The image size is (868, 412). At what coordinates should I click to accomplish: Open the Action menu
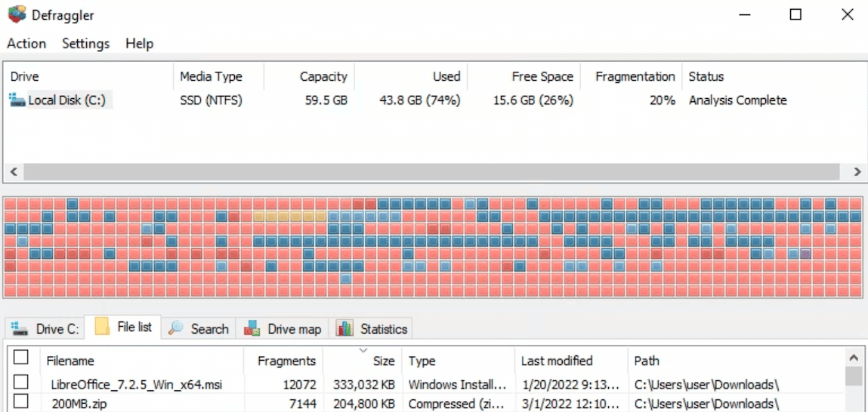click(x=26, y=44)
